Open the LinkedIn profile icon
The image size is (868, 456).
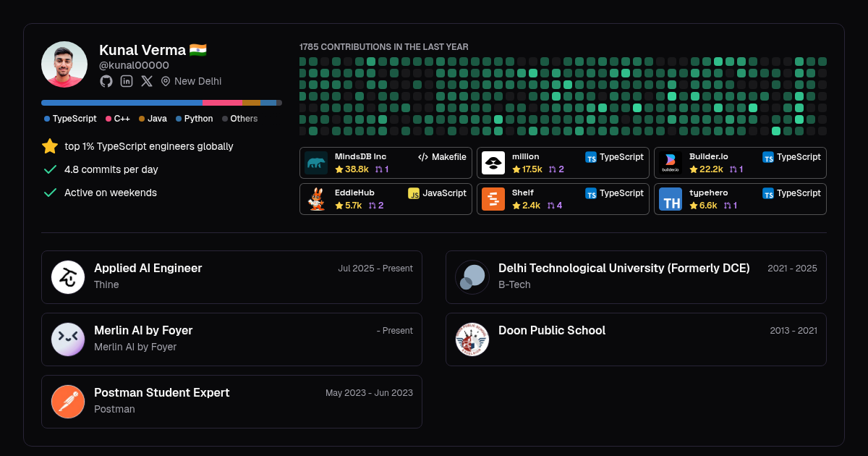pyautogui.click(x=127, y=81)
